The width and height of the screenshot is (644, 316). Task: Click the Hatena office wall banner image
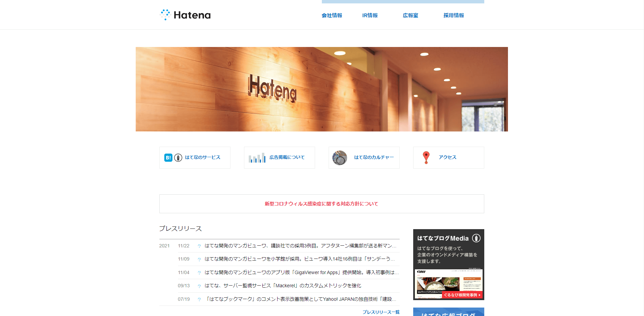pyautogui.click(x=321, y=89)
